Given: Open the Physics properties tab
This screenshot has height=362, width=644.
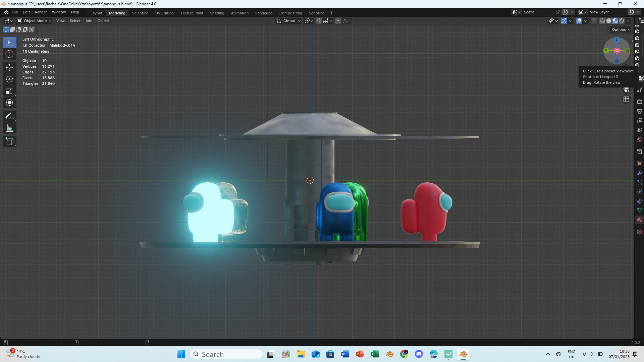Looking at the screenshot, I should pyautogui.click(x=640, y=192).
